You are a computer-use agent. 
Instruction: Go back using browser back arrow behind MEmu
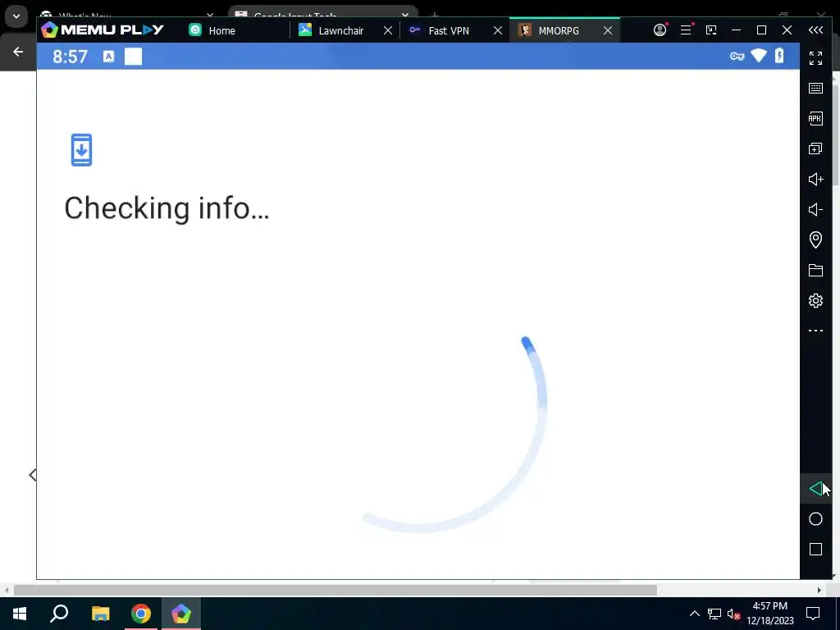(x=18, y=52)
